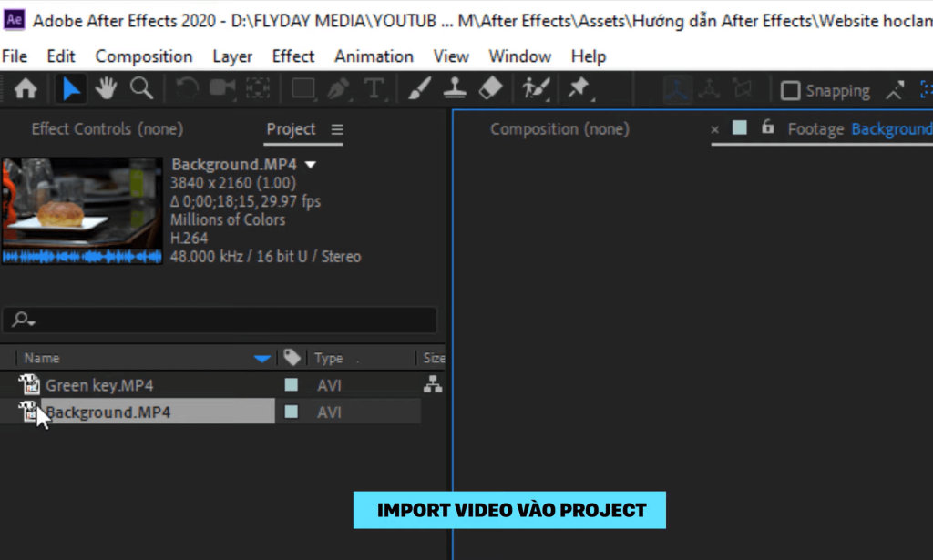This screenshot has width=933, height=560.
Task: Click the blue Background link on the Footage tab
Action: [x=890, y=129]
